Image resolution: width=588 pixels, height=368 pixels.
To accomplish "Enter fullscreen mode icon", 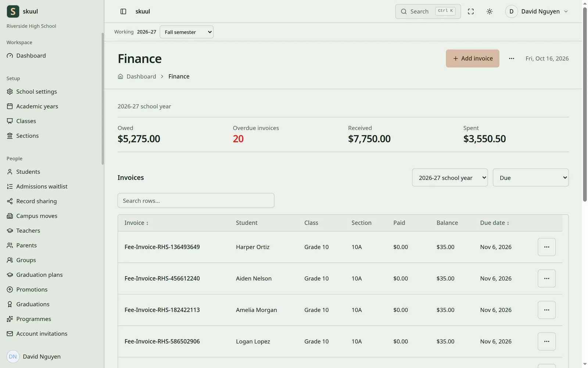I will 471,11.
